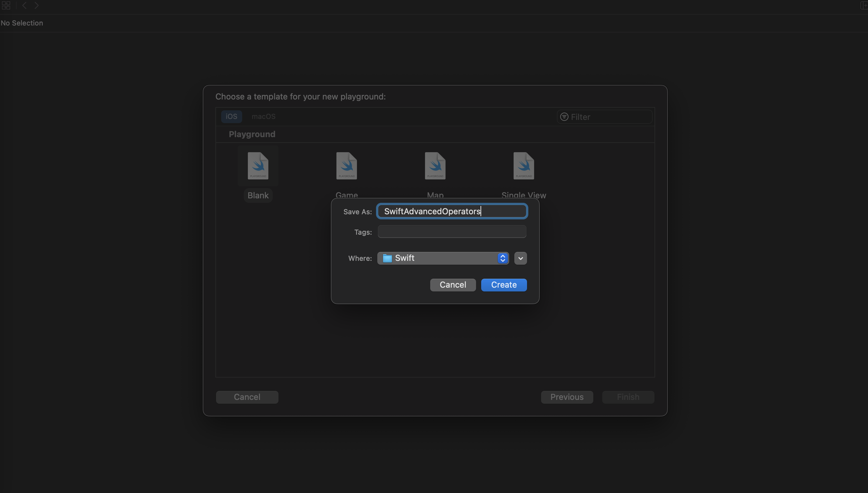Go forward with the right chevron
Image resolution: width=868 pixels, height=493 pixels.
point(37,5)
